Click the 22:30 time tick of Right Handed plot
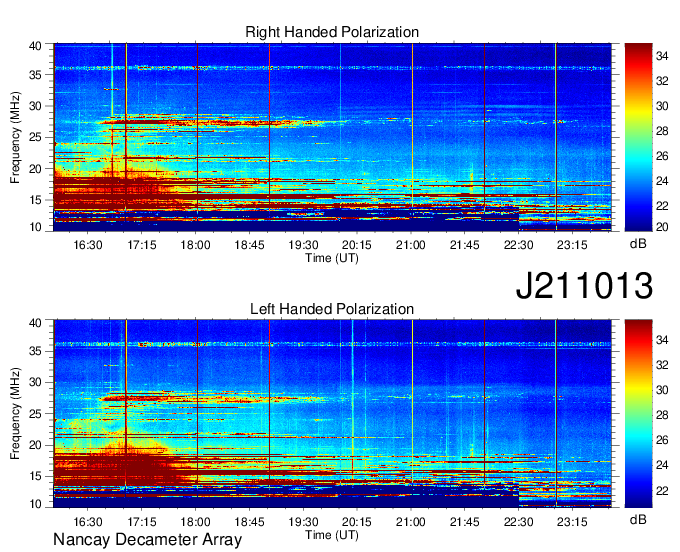This screenshot has width=680, height=552. tap(518, 245)
